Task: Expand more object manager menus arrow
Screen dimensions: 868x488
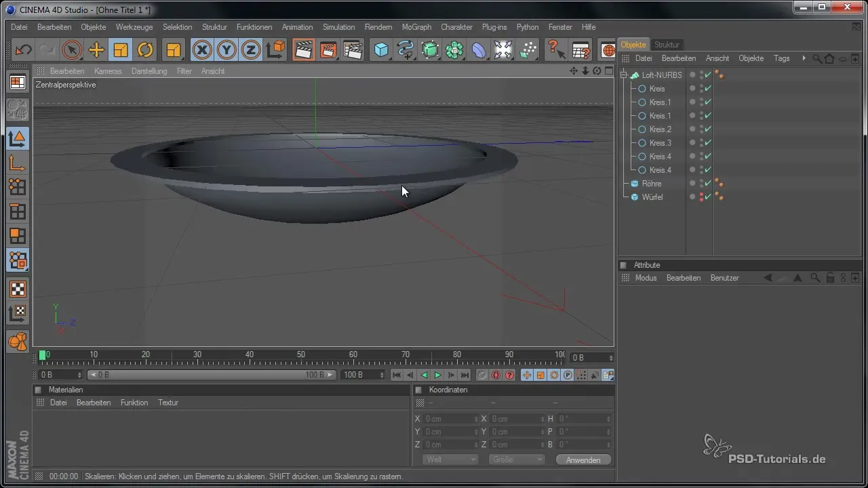Action: [804, 58]
